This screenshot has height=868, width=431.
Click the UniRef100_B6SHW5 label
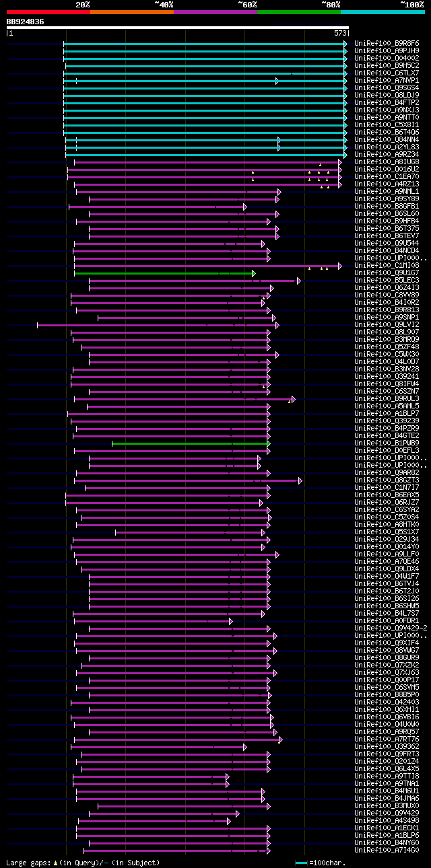point(387,606)
